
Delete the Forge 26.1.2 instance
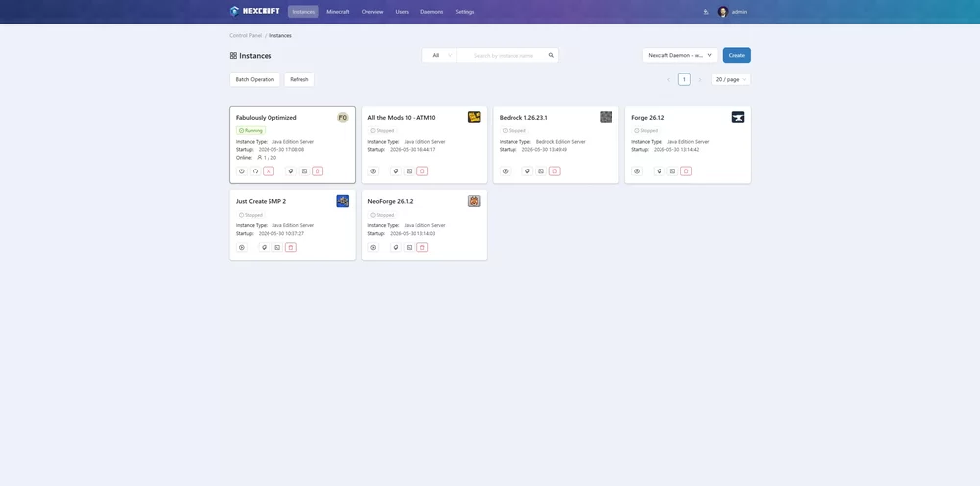[686, 171]
